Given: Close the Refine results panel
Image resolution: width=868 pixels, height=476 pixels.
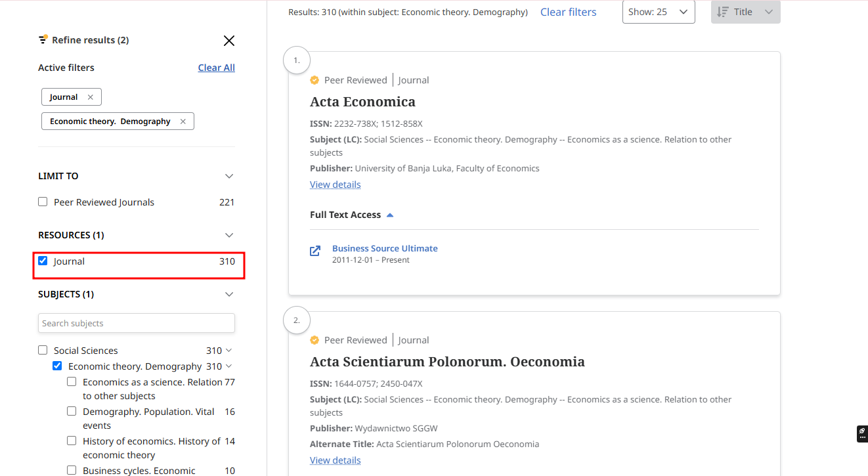Looking at the screenshot, I should (x=228, y=41).
